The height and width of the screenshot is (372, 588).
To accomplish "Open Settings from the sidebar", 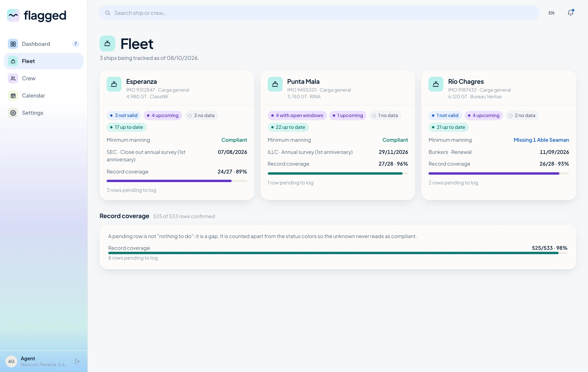I will (44, 113).
